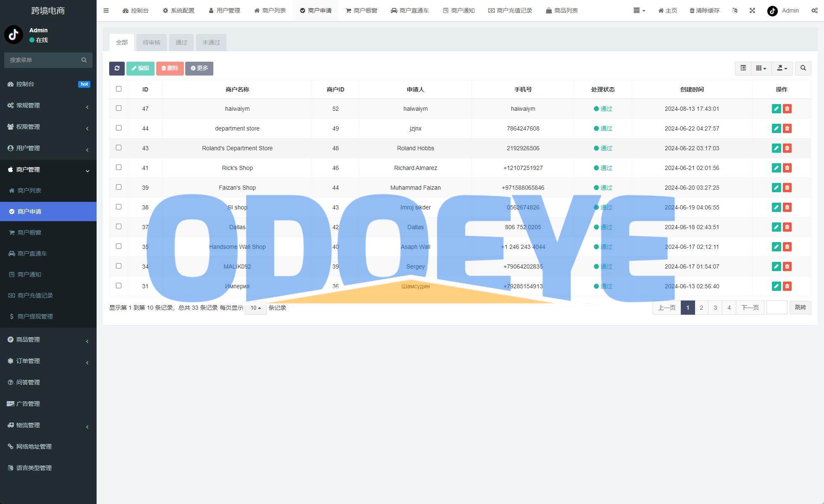Screen dimensions: 824x504
Task: Click the red delete icon for haiwaiym row
Action: (x=787, y=109)
